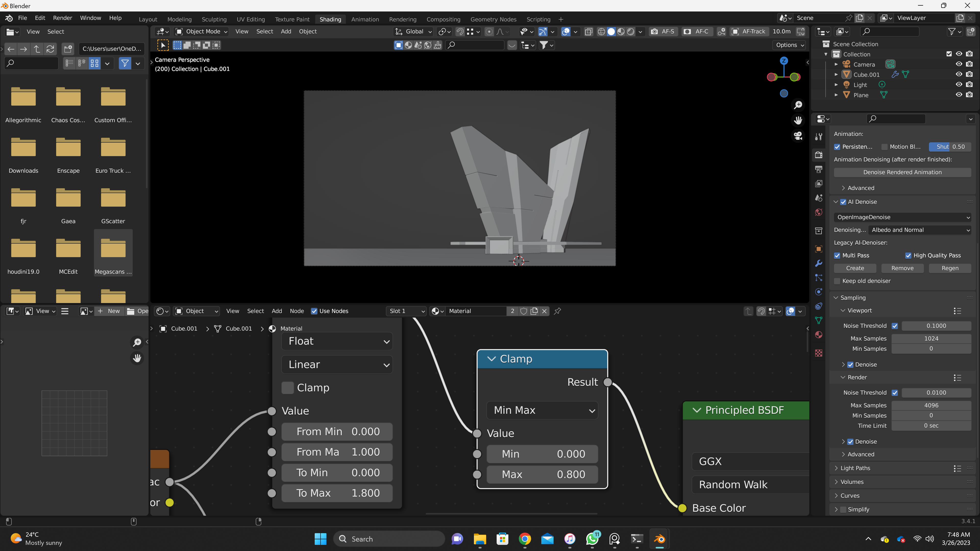Enable Clamp checkbox in Map Range node
The height and width of the screenshot is (551, 980).
(x=287, y=387)
